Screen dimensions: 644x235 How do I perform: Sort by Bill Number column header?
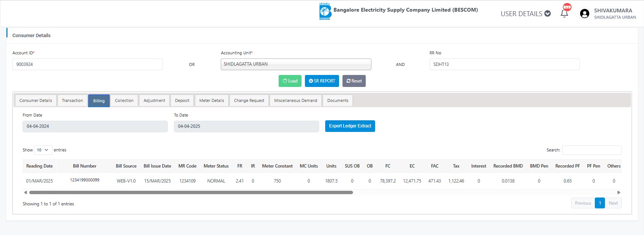click(x=84, y=166)
